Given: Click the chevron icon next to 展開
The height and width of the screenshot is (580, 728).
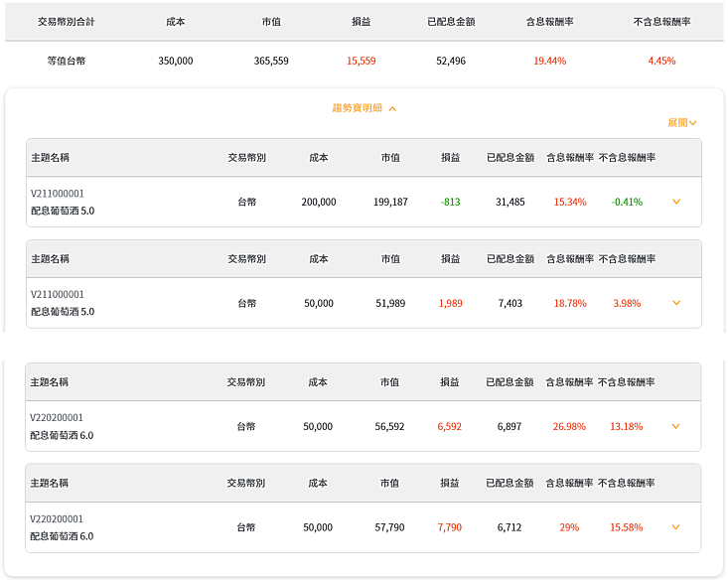Looking at the screenshot, I should (x=692, y=123).
